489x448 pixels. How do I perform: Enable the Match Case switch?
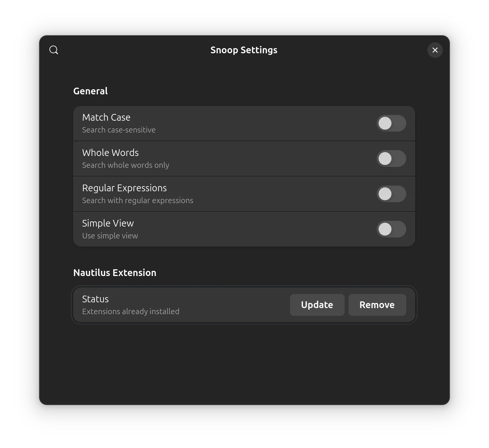pyautogui.click(x=391, y=123)
